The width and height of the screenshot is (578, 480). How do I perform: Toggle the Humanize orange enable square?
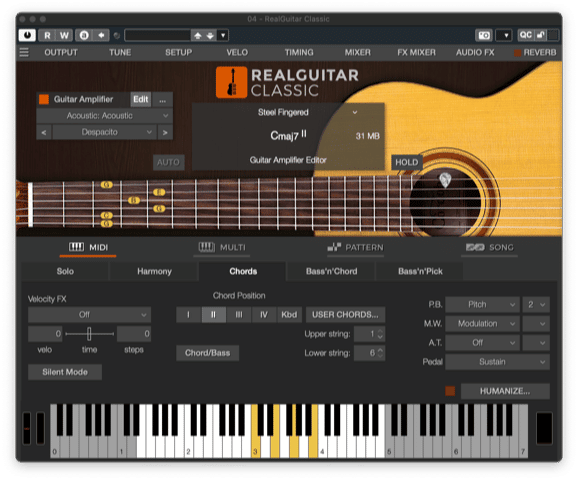[x=450, y=391]
